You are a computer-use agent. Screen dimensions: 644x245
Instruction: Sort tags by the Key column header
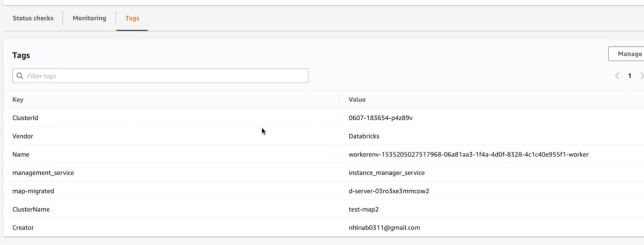click(18, 99)
